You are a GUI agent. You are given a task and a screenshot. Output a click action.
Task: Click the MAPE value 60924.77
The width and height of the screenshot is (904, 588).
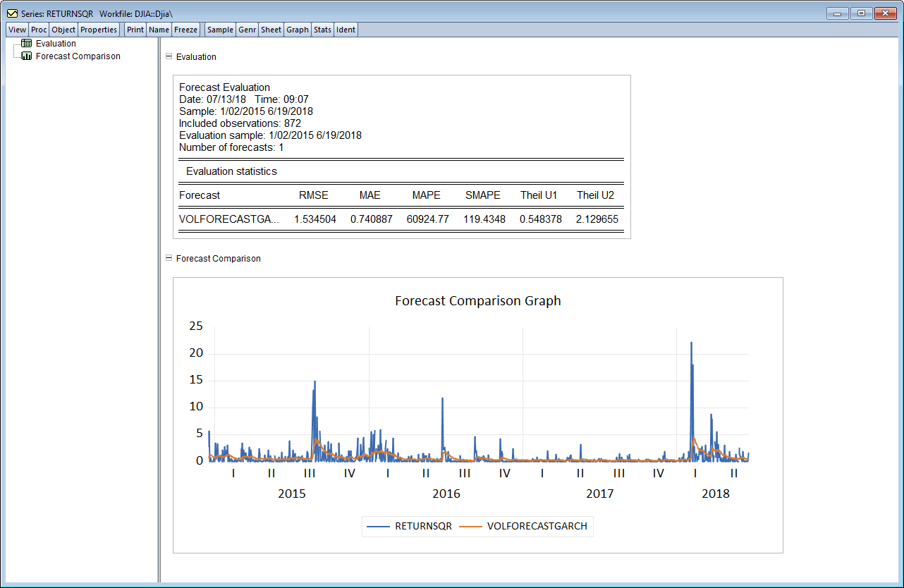pos(428,219)
